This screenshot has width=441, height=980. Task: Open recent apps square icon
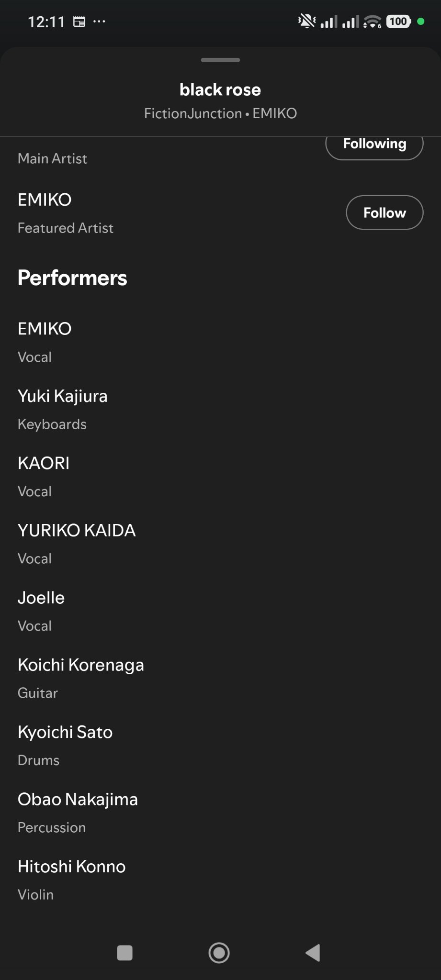[124, 953]
